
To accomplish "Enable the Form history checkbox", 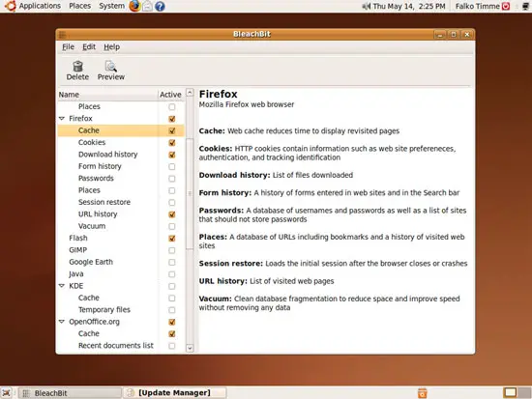I will (172, 166).
